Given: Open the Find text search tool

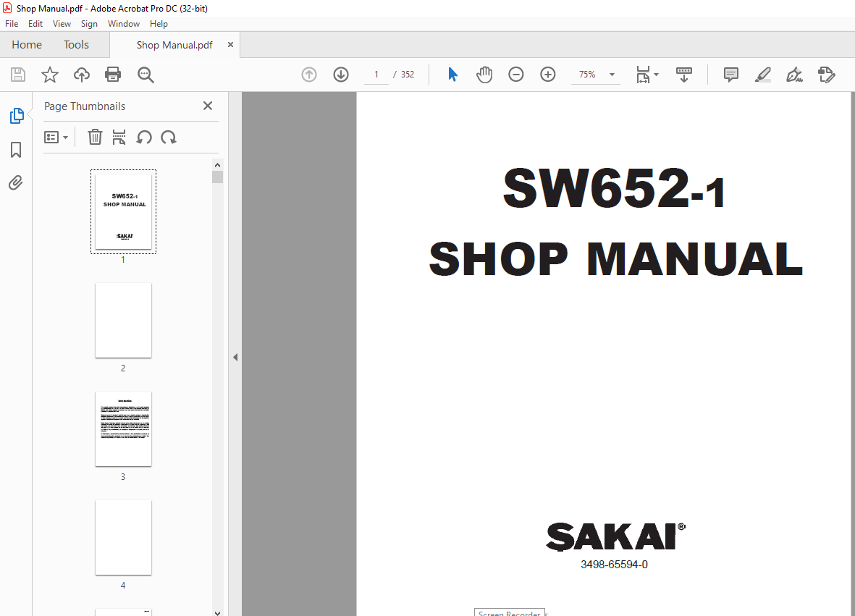Looking at the screenshot, I should [146, 75].
